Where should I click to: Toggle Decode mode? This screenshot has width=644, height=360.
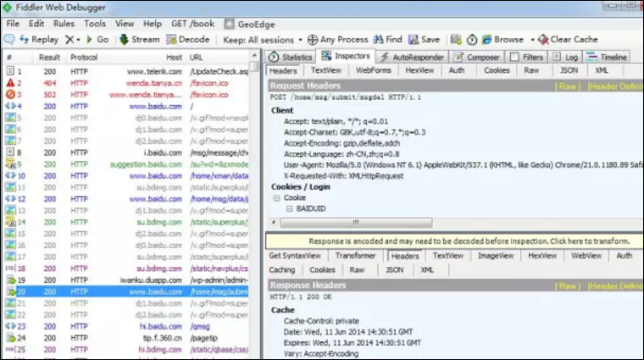[188, 40]
